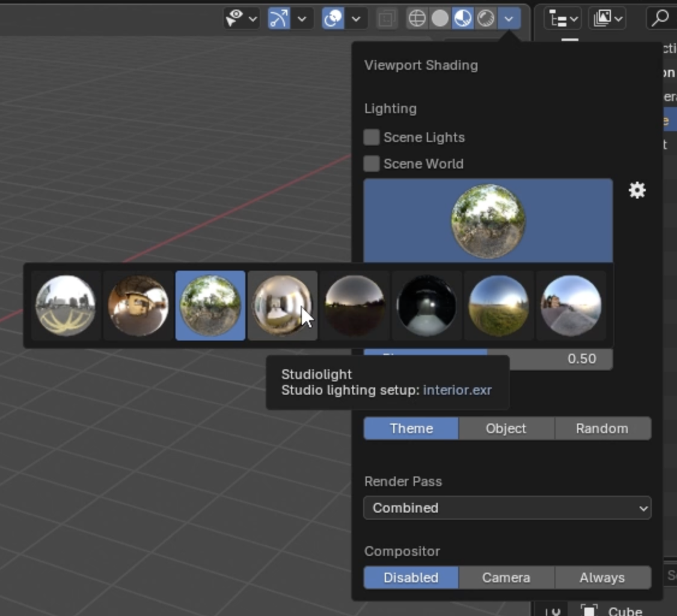Open the gizmo options dropdown arrow
677x616 pixels.
[x=302, y=19]
